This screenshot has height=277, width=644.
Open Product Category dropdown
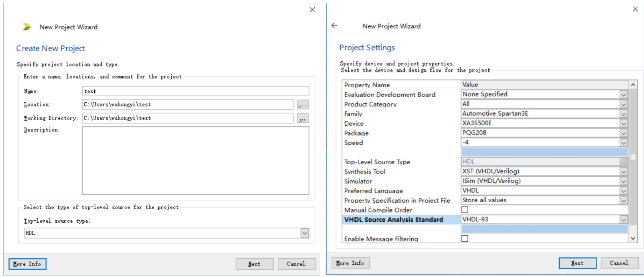(x=624, y=104)
